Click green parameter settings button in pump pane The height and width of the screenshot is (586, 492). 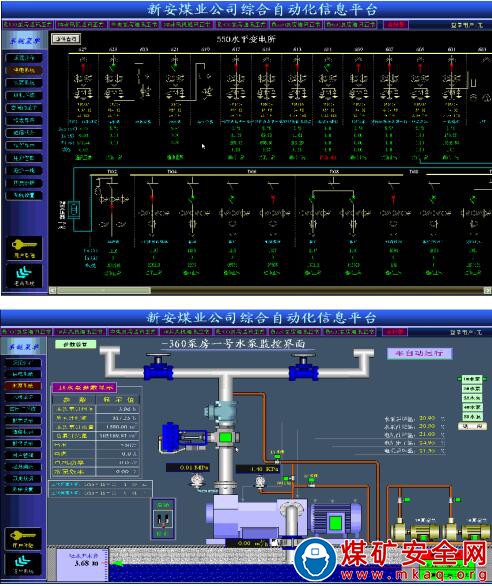(x=76, y=344)
